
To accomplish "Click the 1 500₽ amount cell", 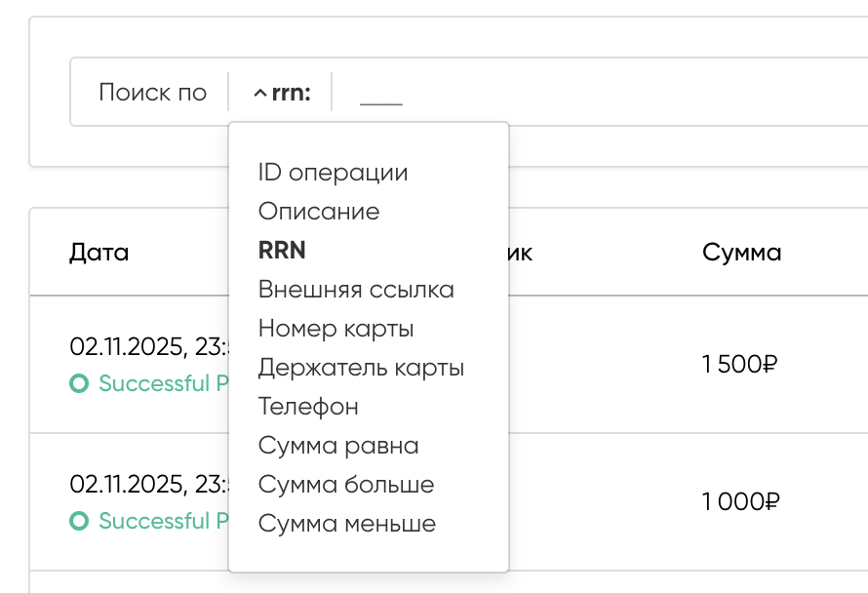I will click(x=739, y=365).
